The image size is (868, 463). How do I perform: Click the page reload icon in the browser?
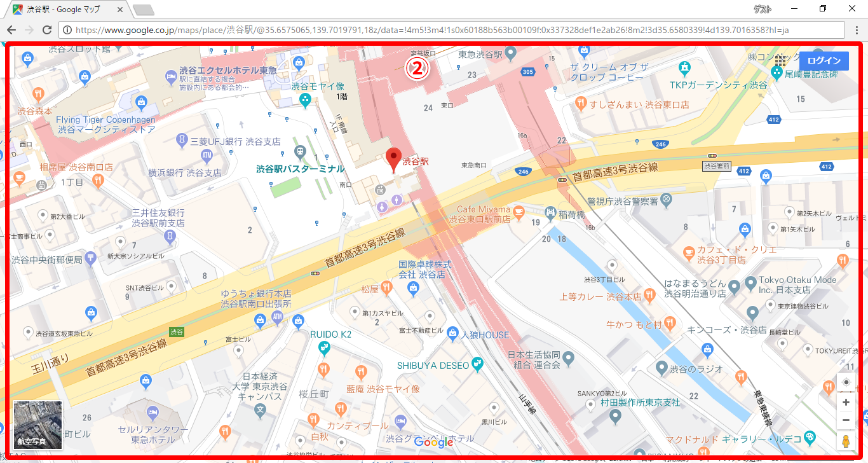pyautogui.click(x=46, y=29)
